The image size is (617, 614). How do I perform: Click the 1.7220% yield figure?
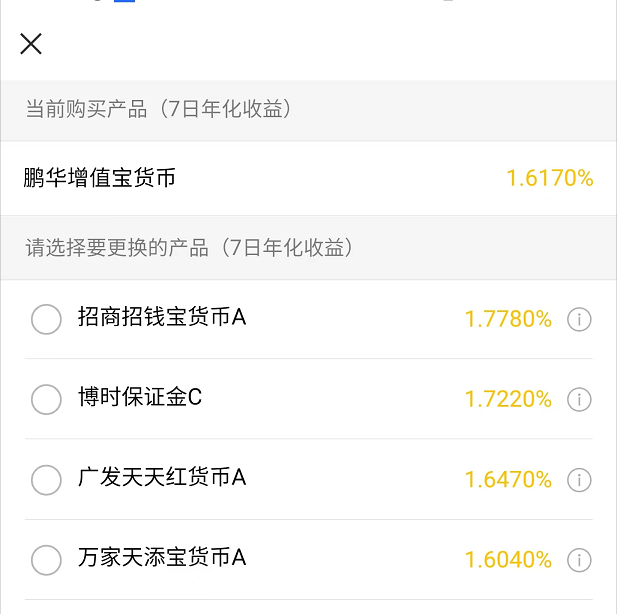(x=508, y=399)
